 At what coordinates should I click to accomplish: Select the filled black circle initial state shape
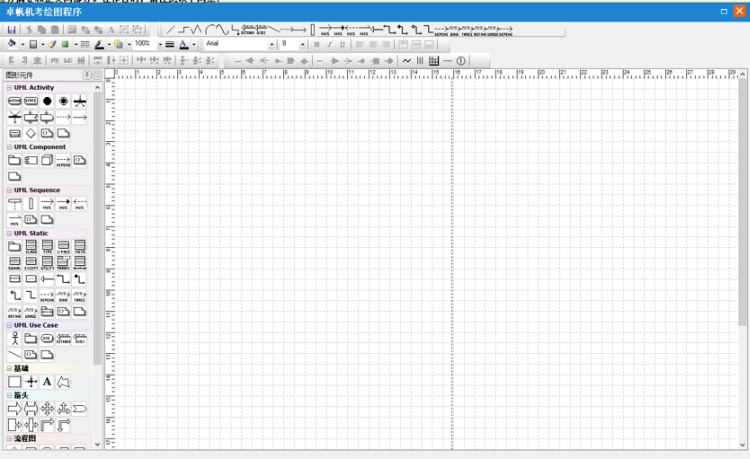click(x=47, y=101)
